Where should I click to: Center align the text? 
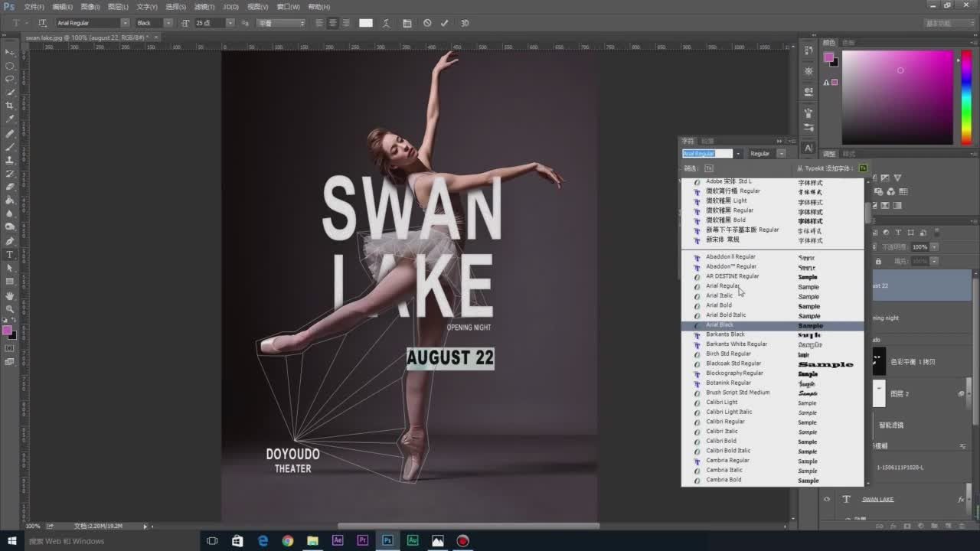click(x=332, y=23)
